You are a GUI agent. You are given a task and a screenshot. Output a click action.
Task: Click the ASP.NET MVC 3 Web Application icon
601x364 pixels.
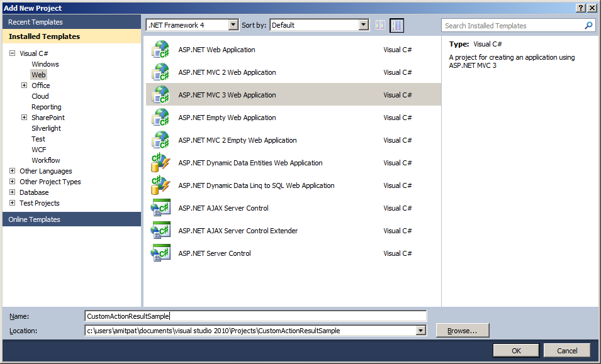(x=160, y=95)
